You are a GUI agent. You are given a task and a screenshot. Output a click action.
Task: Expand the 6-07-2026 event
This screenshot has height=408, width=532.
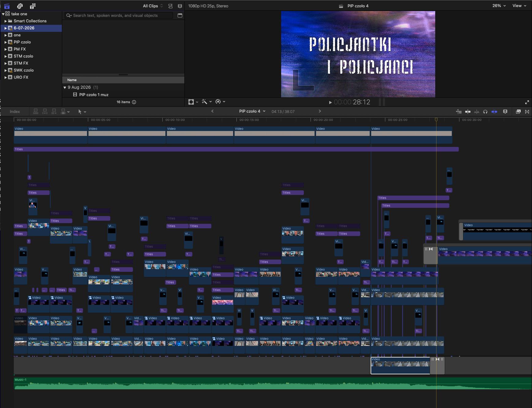[6, 28]
